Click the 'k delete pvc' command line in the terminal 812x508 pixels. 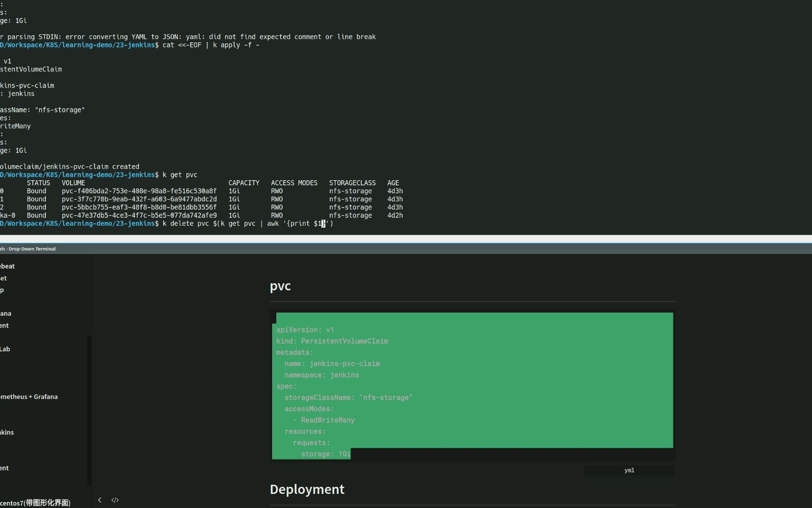[x=248, y=223]
